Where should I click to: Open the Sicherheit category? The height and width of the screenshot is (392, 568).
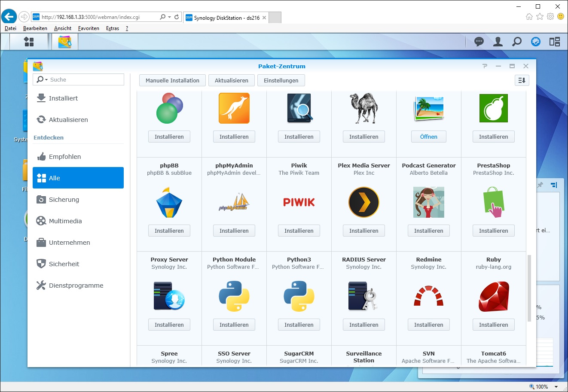coord(78,264)
